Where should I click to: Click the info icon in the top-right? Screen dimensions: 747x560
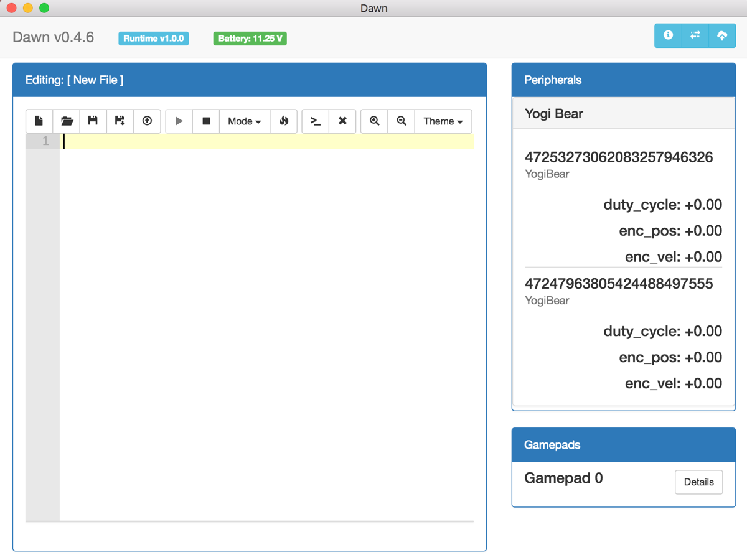coord(668,35)
